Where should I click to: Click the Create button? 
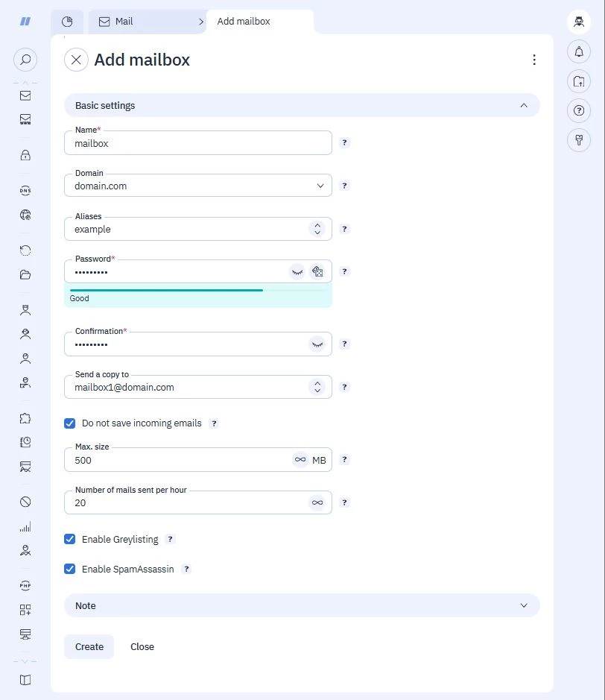coord(89,646)
